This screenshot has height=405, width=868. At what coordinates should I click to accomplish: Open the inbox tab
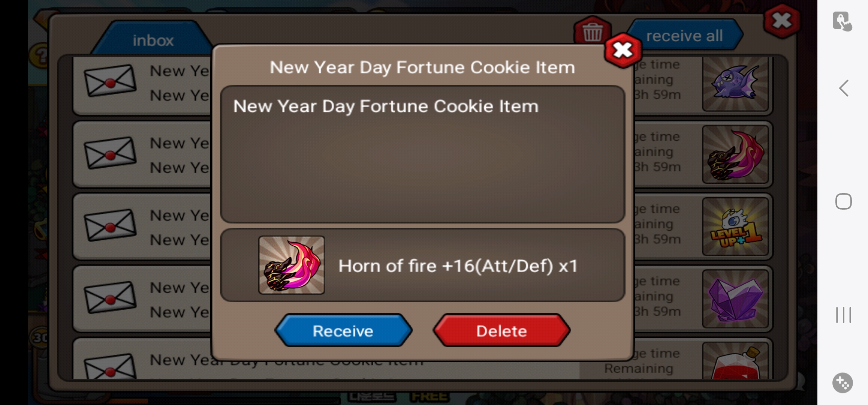(x=153, y=40)
